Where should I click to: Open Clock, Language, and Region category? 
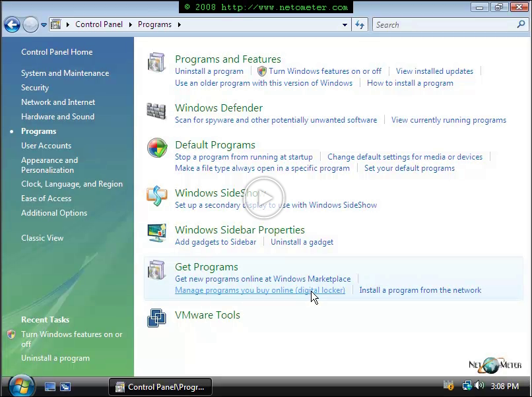pyautogui.click(x=72, y=184)
